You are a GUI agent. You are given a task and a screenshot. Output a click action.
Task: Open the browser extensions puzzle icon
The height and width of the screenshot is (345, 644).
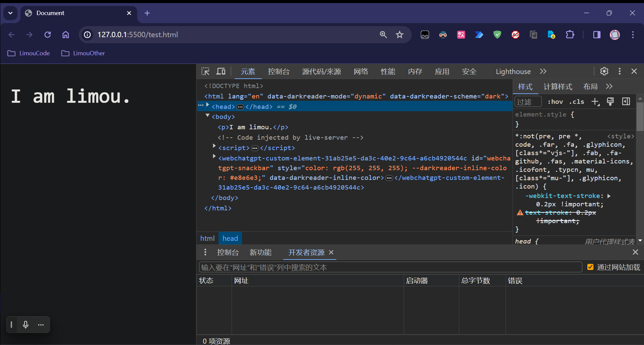click(570, 34)
